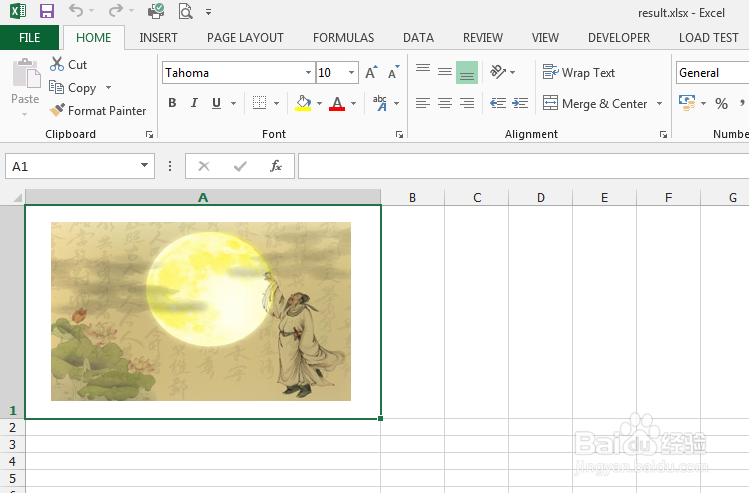This screenshot has width=749, height=493.
Task: Click the Insert Function fx icon
Action: click(x=276, y=166)
